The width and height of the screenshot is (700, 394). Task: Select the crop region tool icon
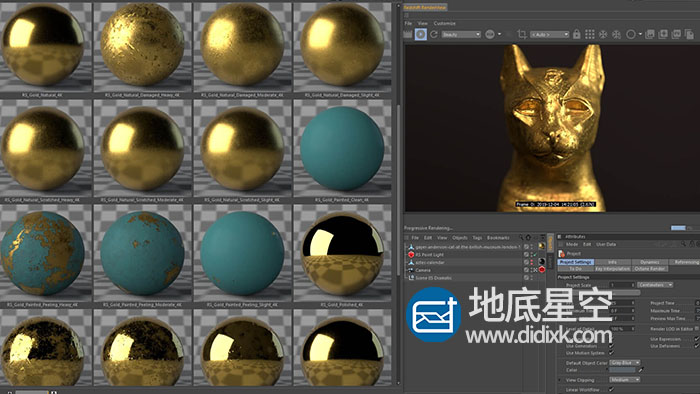coord(521,34)
